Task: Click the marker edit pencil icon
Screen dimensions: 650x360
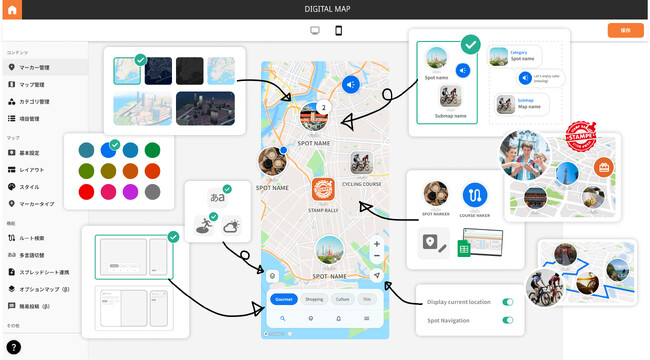Action: [434, 243]
